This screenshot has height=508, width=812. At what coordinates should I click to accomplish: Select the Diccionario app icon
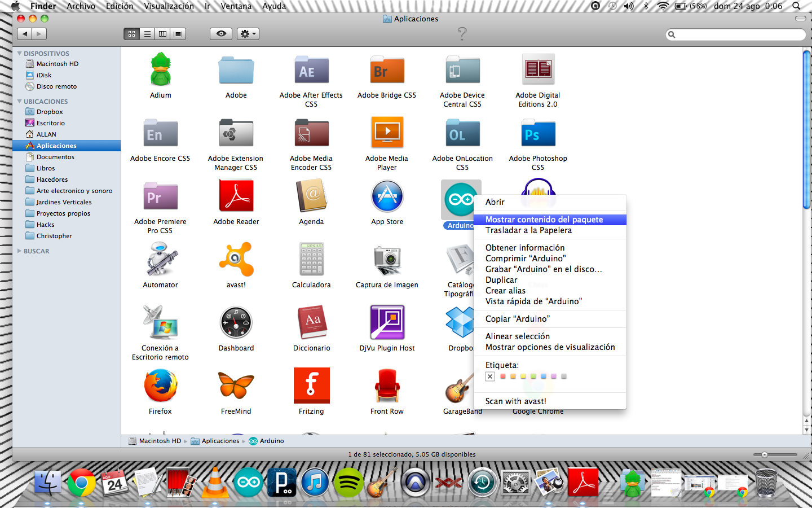[x=312, y=322]
